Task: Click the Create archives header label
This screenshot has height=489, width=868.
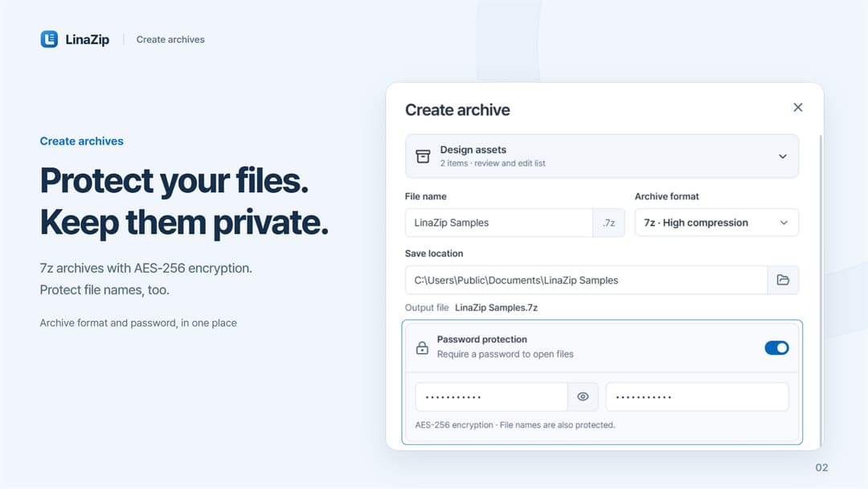Action: tap(170, 39)
